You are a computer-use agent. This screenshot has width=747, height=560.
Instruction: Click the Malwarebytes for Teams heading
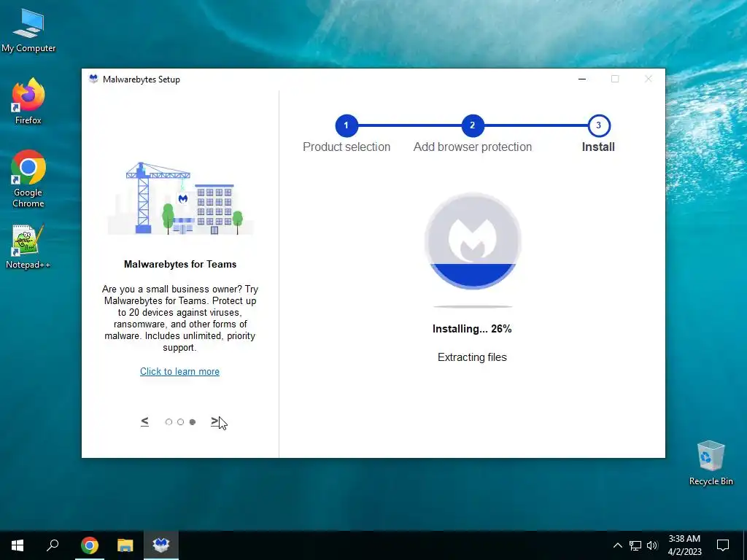[x=180, y=264]
